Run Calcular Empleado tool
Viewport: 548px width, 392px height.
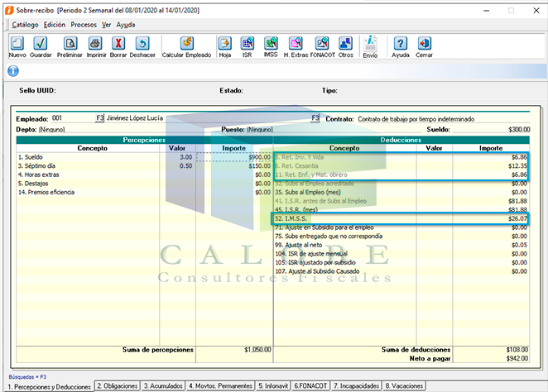[186, 47]
